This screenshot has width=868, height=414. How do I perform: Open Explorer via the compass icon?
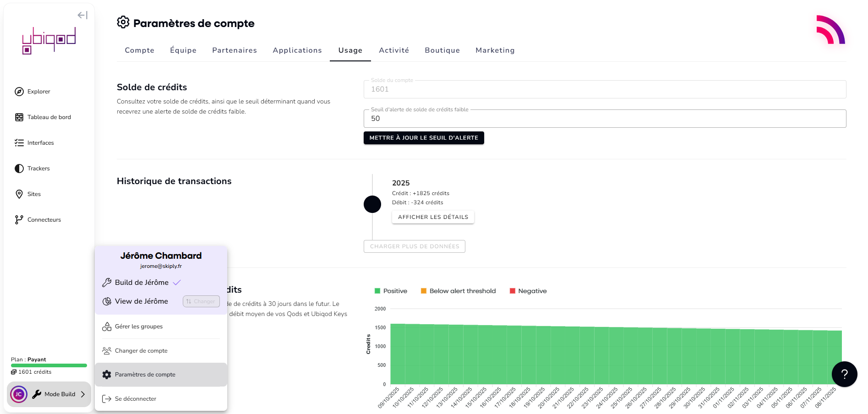(19, 92)
